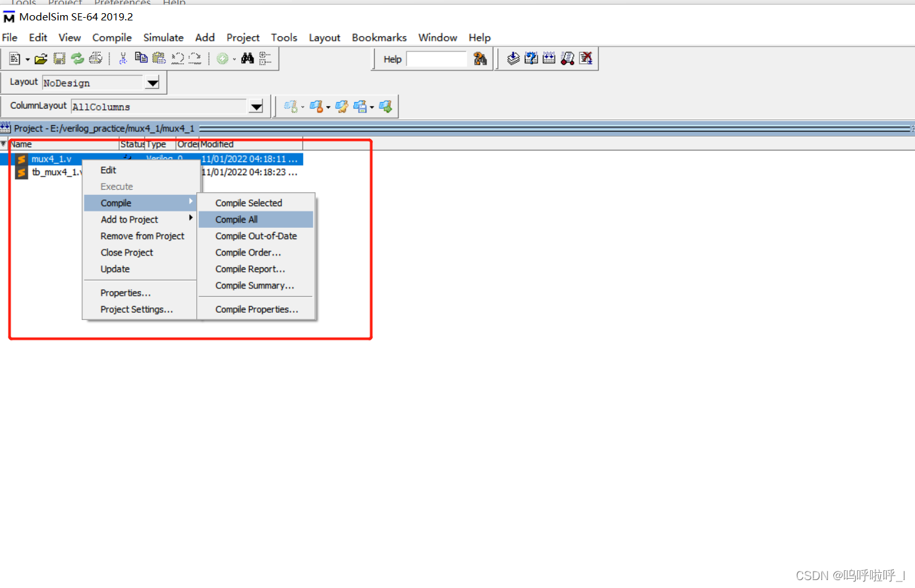Choose Compile Out-of-Date from the submenu
This screenshot has width=915, height=588.
[256, 236]
